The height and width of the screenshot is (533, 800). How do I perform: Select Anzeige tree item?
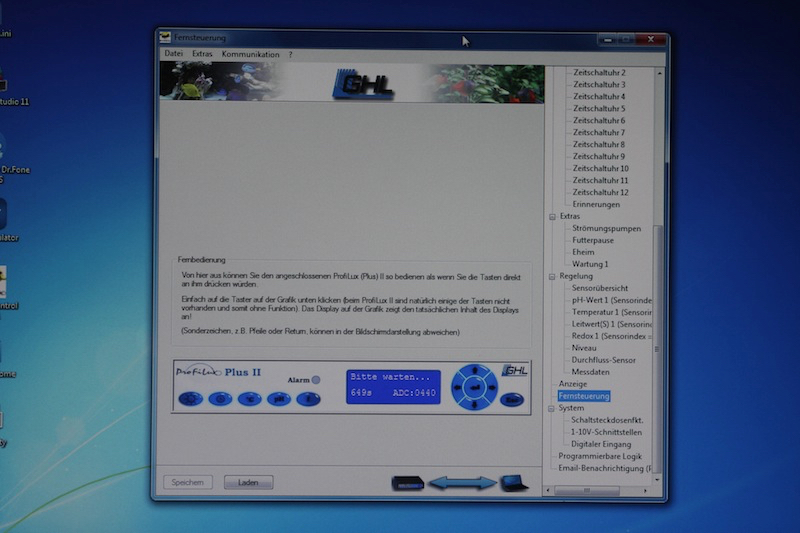click(572, 384)
